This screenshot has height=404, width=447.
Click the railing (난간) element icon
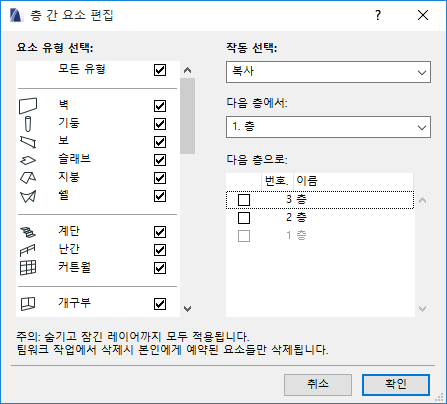pos(28,250)
